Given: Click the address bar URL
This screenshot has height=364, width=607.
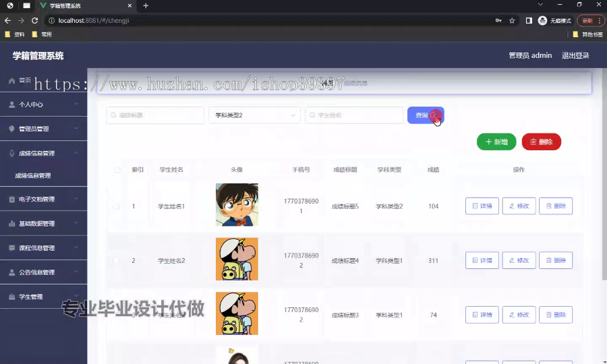Looking at the screenshot, I should (x=94, y=20).
